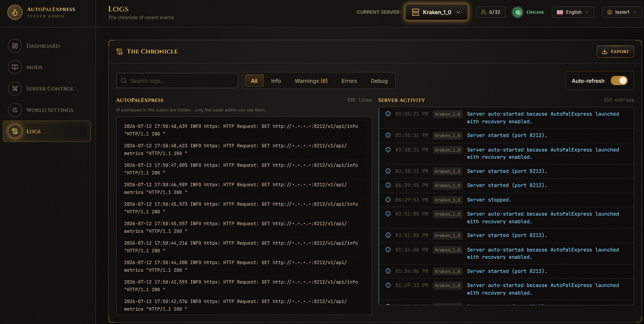The width and height of the screenshot is (644, 324).
Task: Turn off the Auto-refresh switch
Action: [619, 81]
